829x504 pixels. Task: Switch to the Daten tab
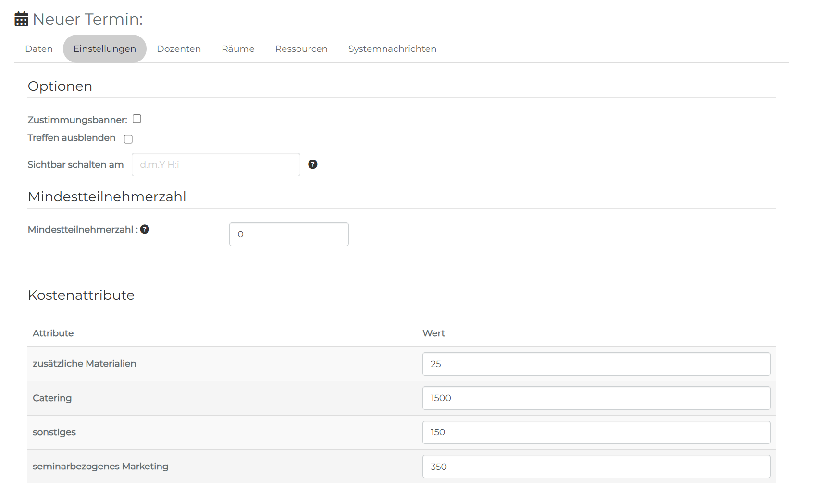tap(39, 49)
